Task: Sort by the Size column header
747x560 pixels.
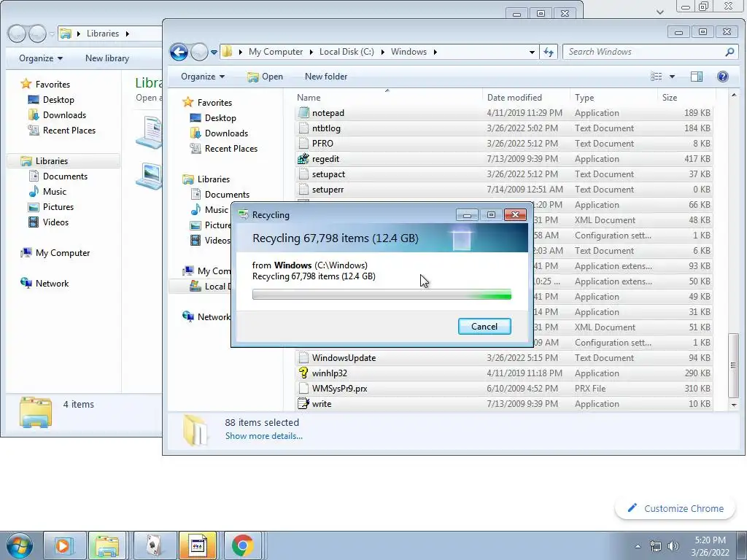Action: coord(685,98)
